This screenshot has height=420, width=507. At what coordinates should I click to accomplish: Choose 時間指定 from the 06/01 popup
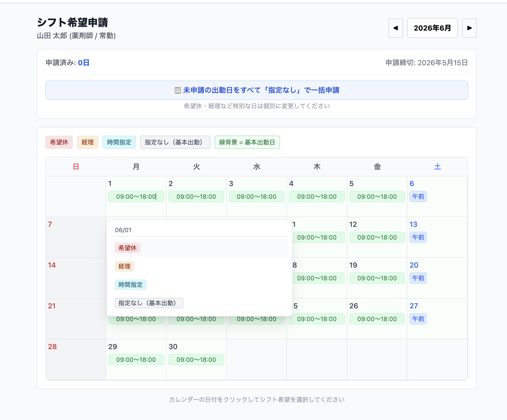[131, 285]
